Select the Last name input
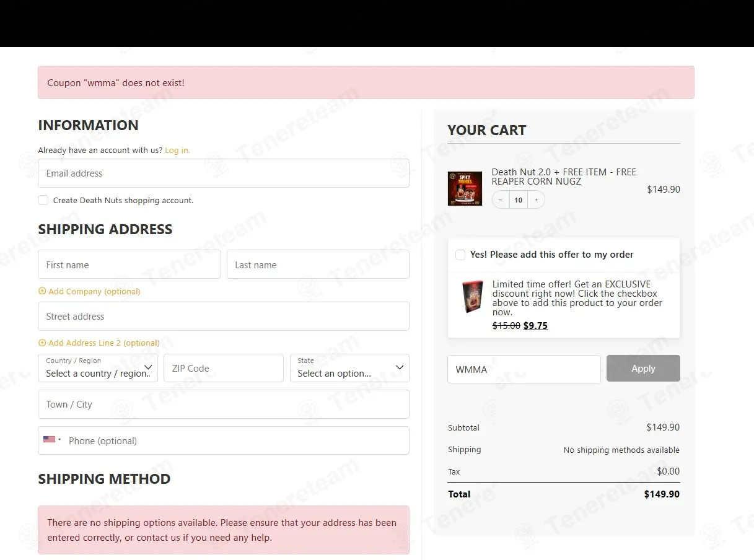This screenshot has width=754, height=560. point(318,265)
